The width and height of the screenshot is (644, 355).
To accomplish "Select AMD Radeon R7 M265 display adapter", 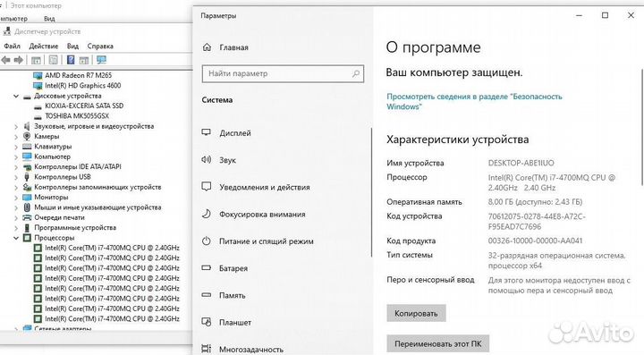I will click(78, 75).
